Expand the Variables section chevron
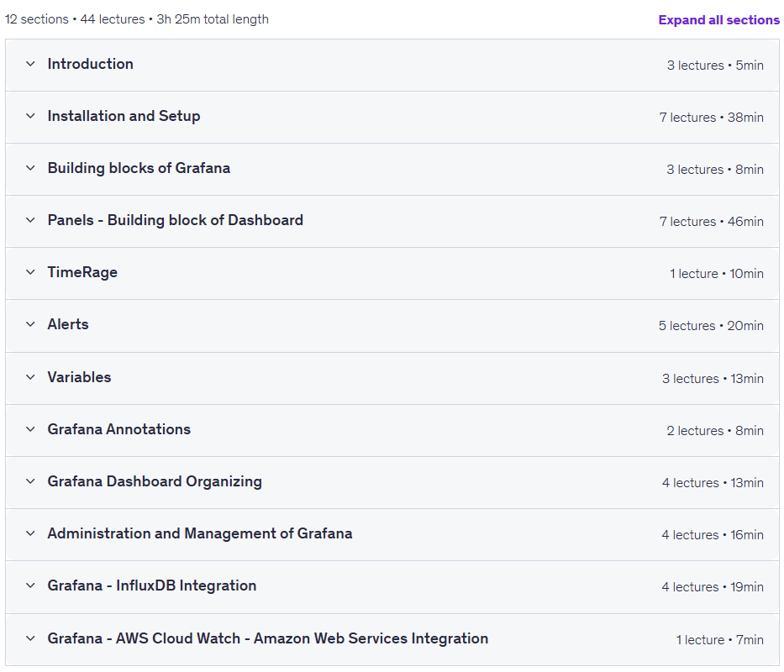Image resolution: width=784 pixels, height=672 pixels. (30, 377)
